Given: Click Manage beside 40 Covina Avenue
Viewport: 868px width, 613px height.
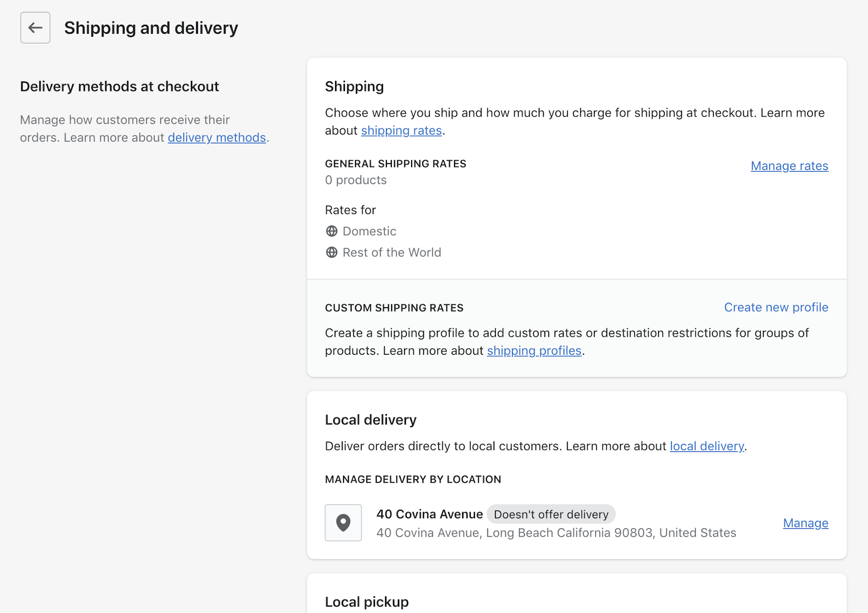Looking at the screenshot, I should pyautogui.click(x=805, y=523).
